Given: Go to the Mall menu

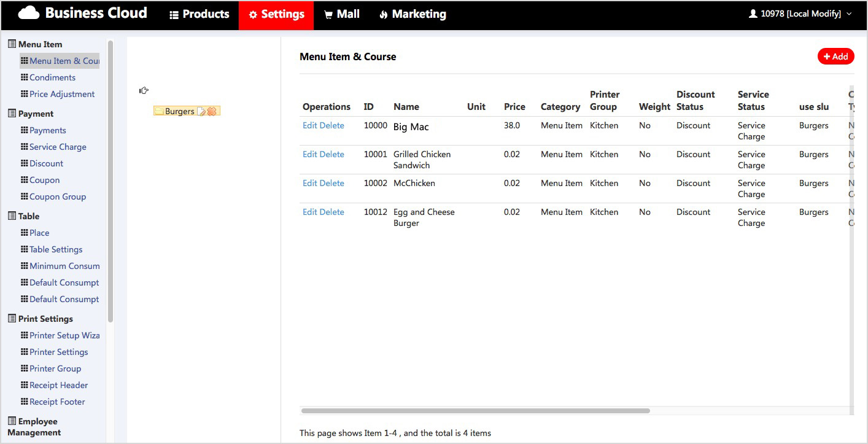Looking at the screenshot, I should tap(342, 14).
